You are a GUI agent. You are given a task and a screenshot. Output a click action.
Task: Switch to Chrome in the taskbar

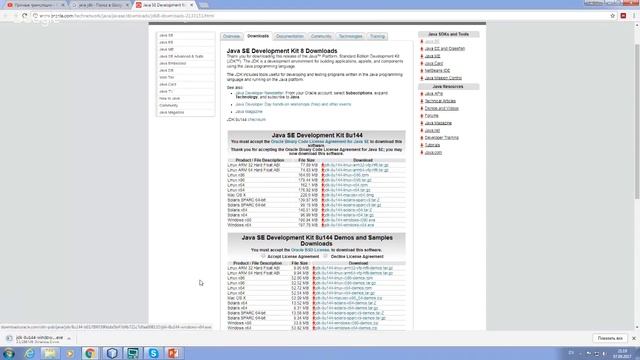coord(90,353)
